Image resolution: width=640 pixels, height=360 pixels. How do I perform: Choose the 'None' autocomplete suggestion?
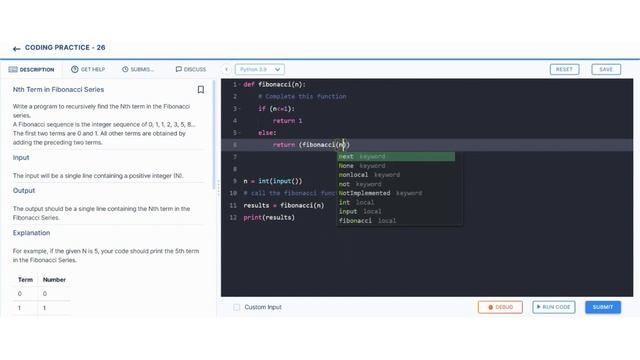tap(396, 166)
